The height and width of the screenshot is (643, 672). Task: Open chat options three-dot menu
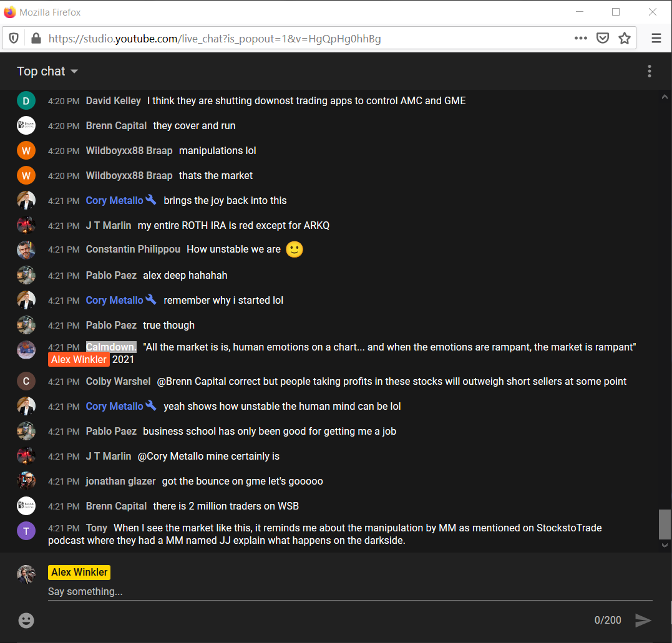tap(649, 71)
